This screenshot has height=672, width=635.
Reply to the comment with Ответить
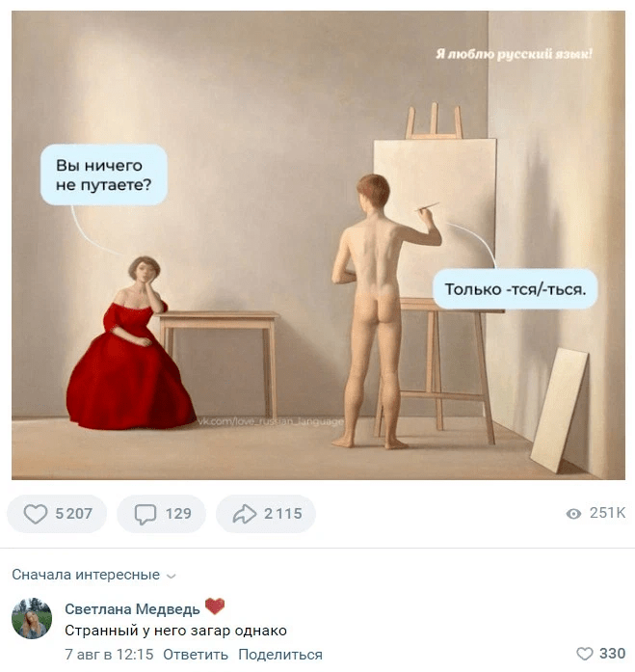click(x=196, y=655)
